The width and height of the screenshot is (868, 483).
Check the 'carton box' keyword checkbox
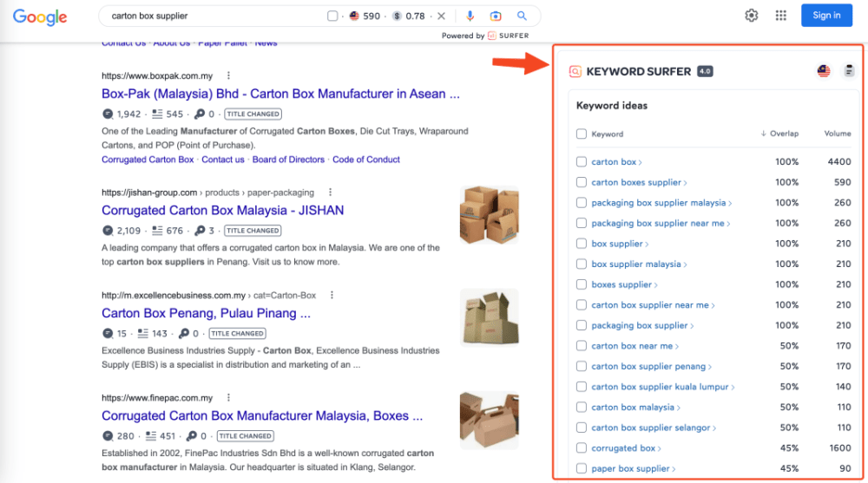point(582,161)
